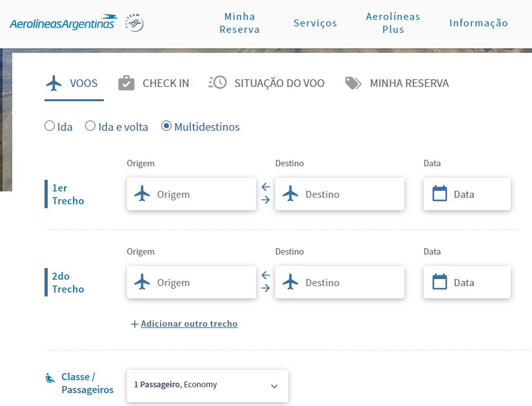Screen dimensions: 532x406
Task: Choose the Multidestinos radio option
Action: [x=166, y=126]
